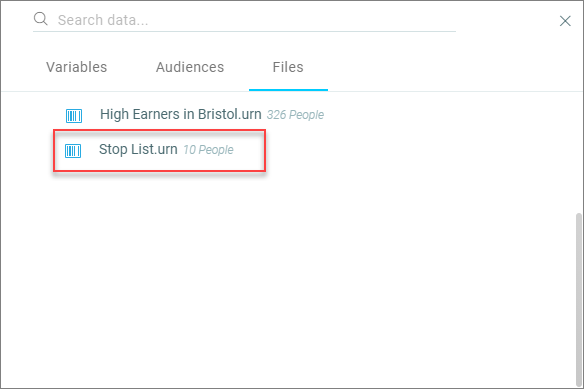Open the Audiences tab
Image resolution: width=584 pixels, height=389 pixels.
point(190,67)
